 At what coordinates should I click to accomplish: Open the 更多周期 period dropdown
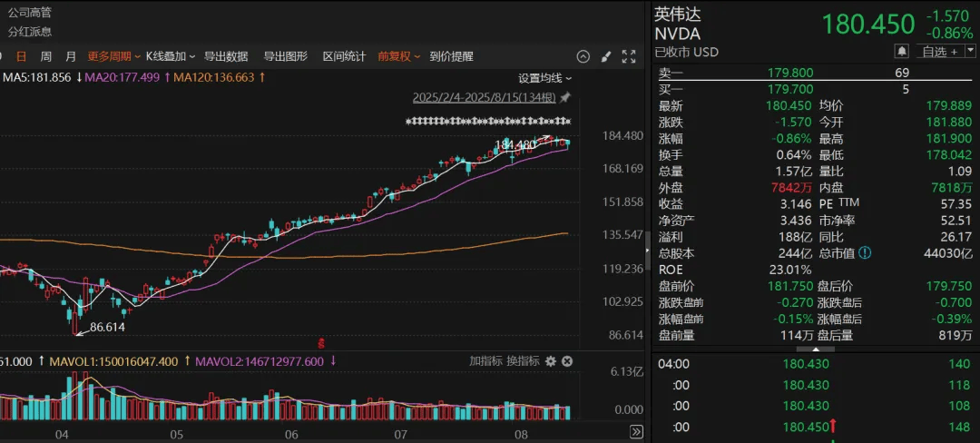tap(113, 56)
